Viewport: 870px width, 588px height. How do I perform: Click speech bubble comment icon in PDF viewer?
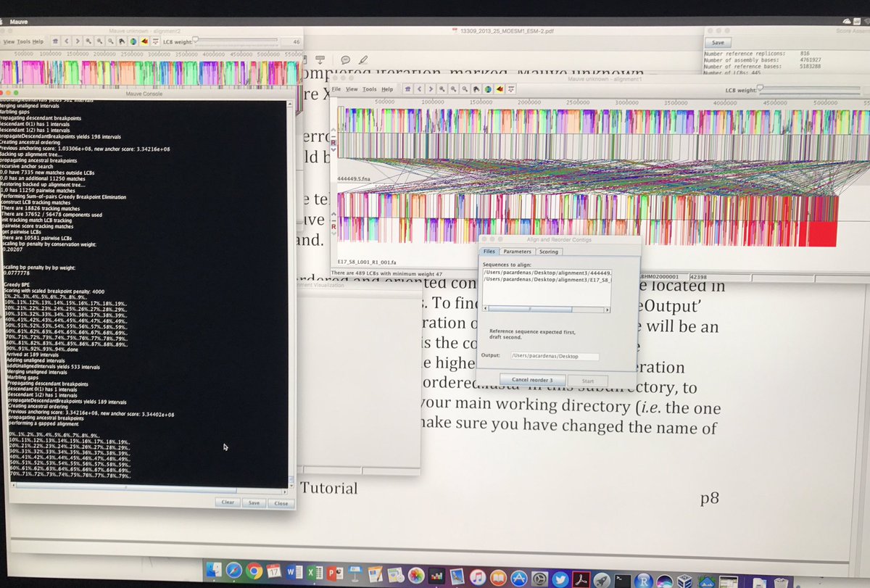346,59
